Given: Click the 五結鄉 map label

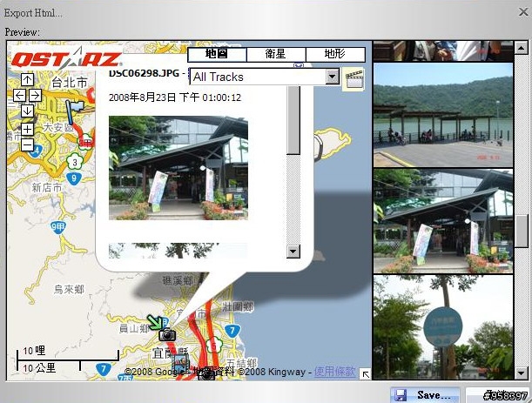Looking at the screenshot, I should coord(241,363).
